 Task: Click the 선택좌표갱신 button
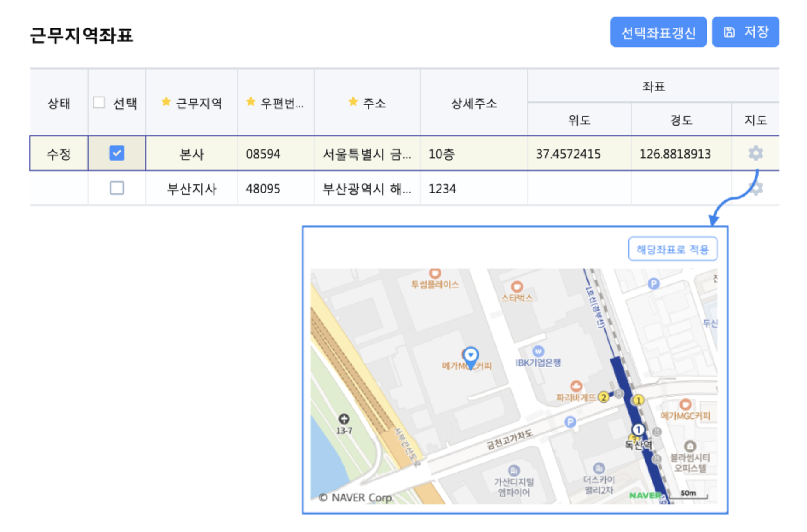click(658, 32)
